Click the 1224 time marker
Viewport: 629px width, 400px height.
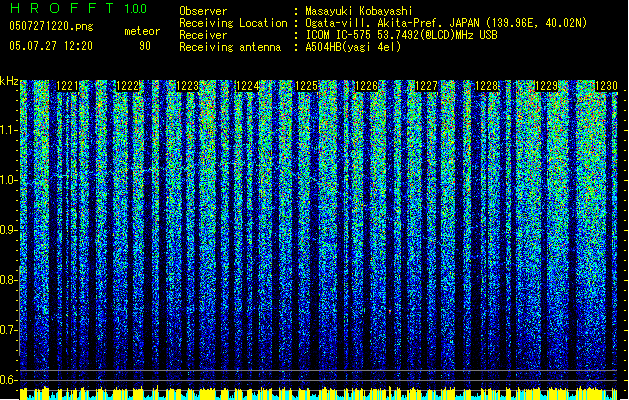pyautogui.click(x=248, y=86)
